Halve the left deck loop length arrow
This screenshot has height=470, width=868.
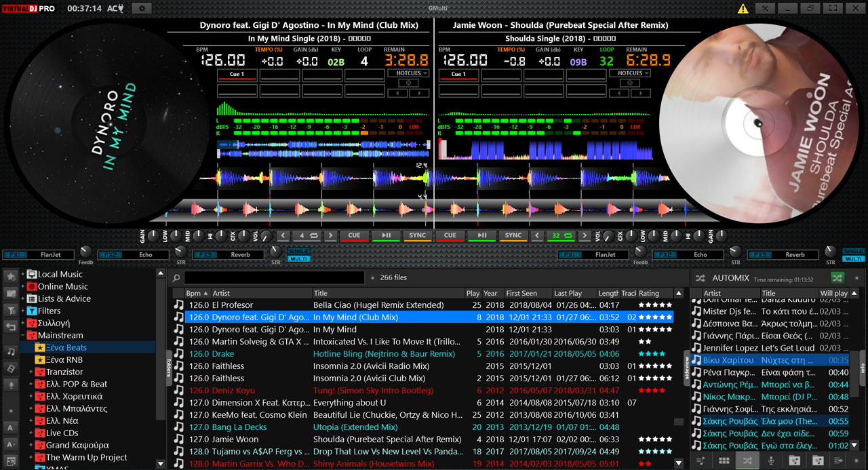(283, 236)
